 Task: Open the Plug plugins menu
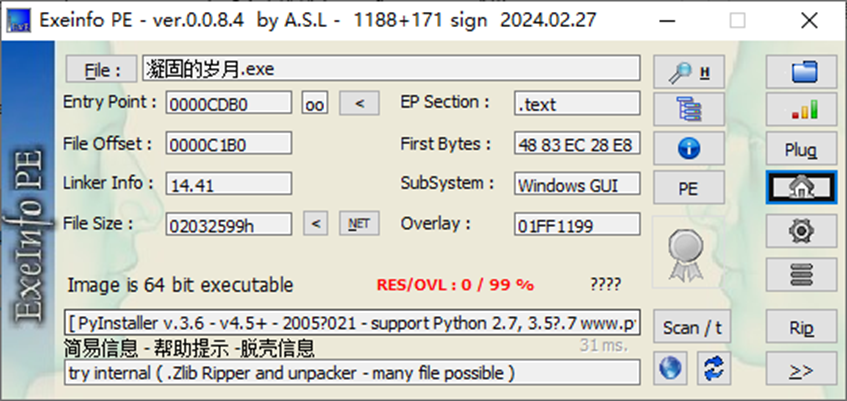(x=802, y=149)
